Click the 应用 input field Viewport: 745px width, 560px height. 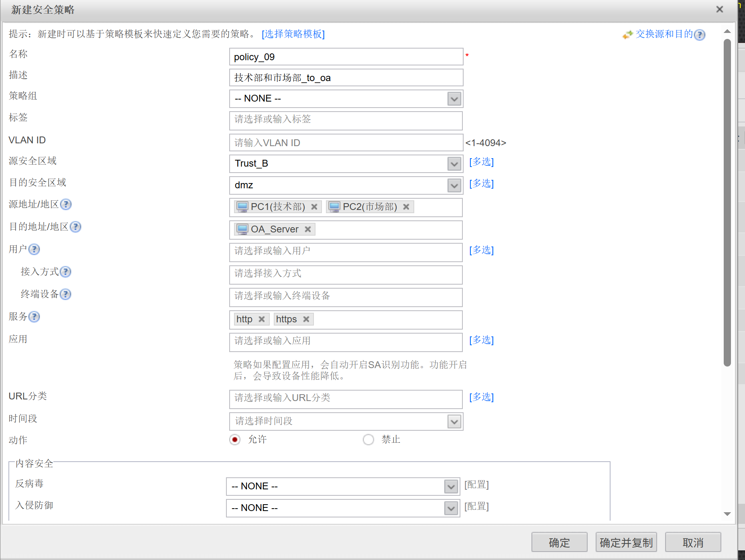pyautogui.click(x=346, y=342)
